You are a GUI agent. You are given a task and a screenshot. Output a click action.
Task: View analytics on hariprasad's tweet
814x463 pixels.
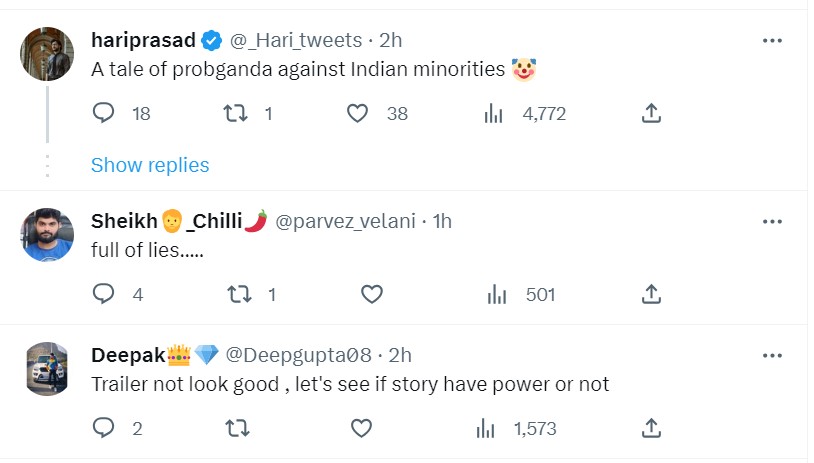[493, 114]
